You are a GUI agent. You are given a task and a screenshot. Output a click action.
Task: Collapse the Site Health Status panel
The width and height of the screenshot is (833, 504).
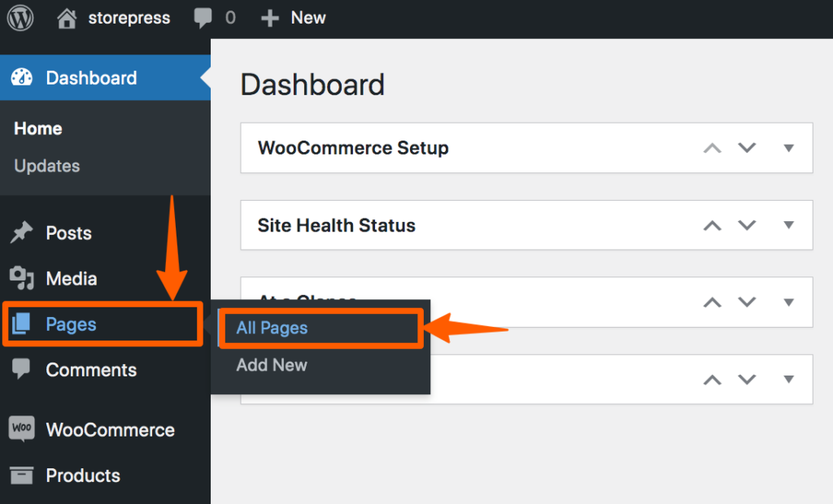click(x=789, y=225)
